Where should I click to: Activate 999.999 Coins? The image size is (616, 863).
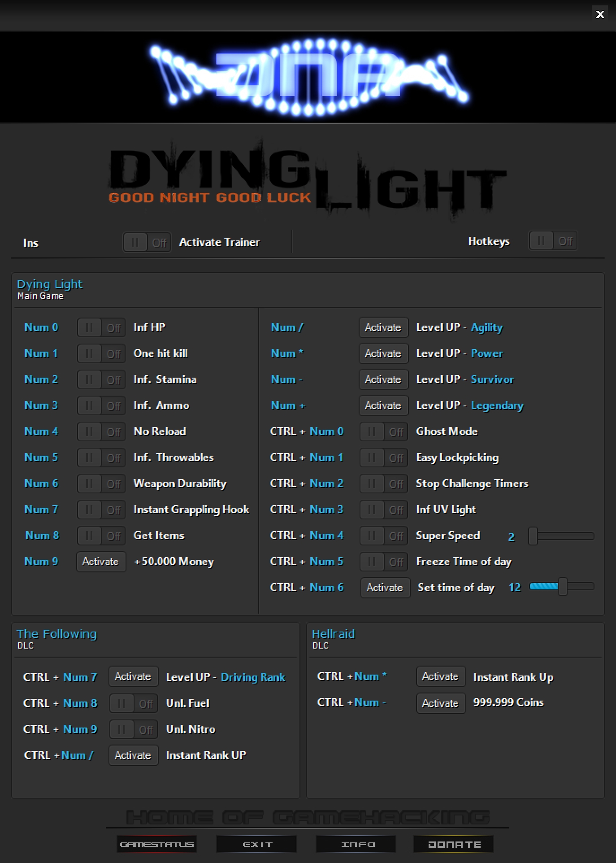point(441,703)
